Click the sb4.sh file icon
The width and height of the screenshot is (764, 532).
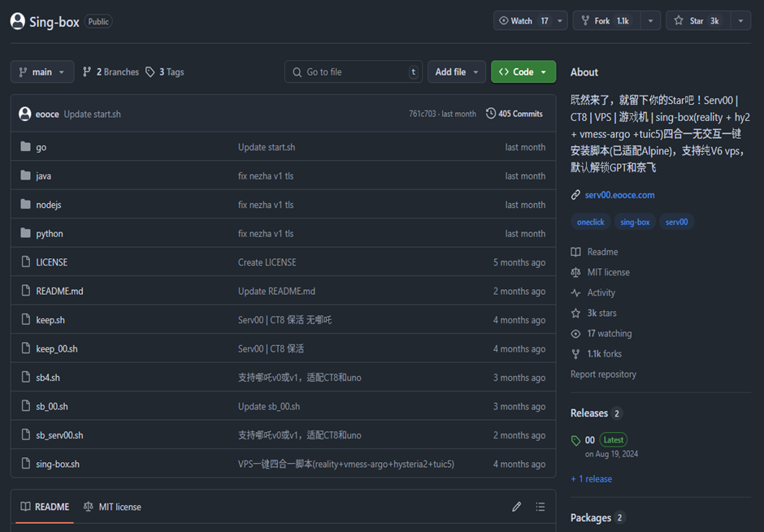tap(26, 377)
